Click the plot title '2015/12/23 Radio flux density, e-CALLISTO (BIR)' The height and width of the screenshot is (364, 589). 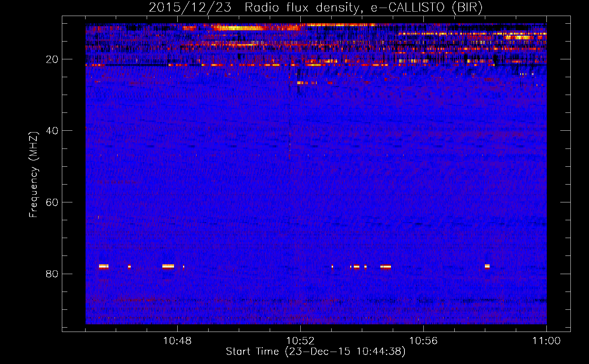(316, 8)
